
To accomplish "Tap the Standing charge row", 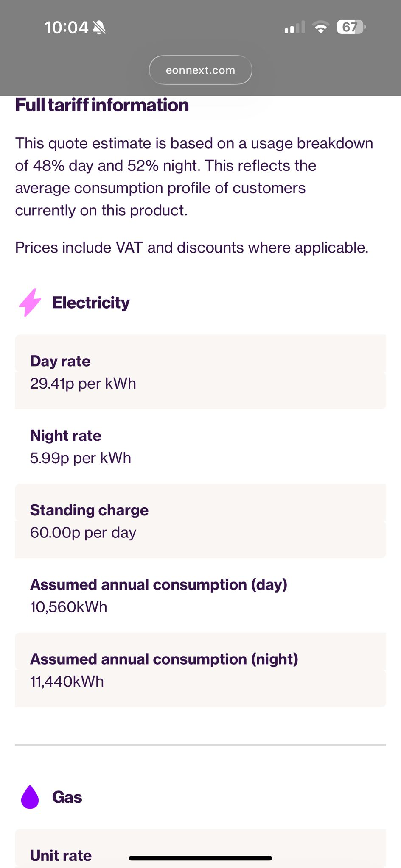I will (x=200, y=521).
